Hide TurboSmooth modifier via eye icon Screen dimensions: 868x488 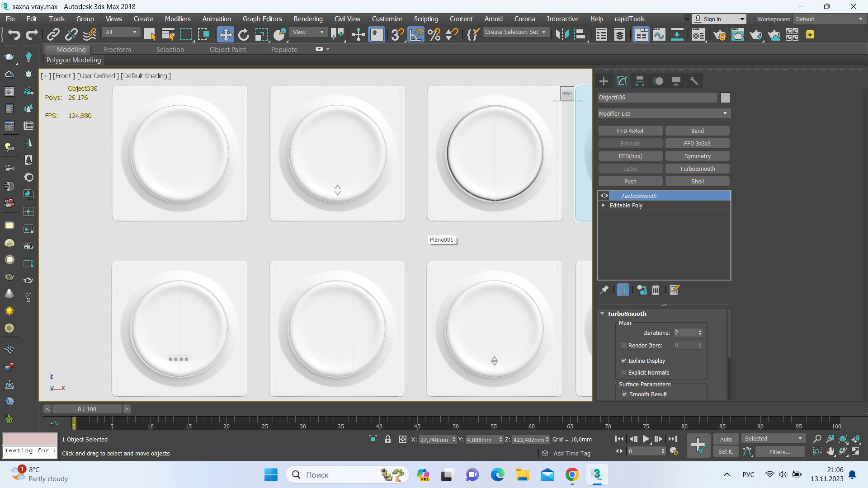coord(604,196)
